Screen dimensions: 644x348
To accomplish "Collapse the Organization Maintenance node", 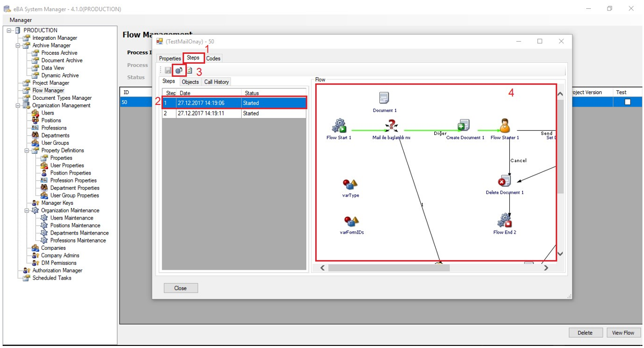I will tap(27, 211).
